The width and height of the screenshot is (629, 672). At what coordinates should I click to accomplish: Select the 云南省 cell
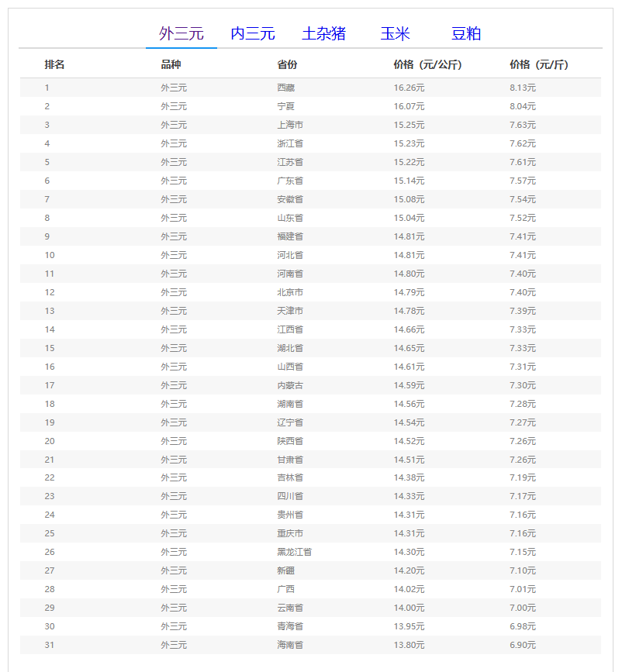[290, 608]
